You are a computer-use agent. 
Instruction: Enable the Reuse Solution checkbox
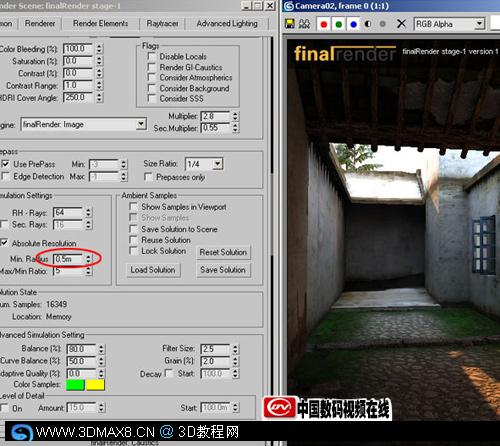click(x=133, y=240)
